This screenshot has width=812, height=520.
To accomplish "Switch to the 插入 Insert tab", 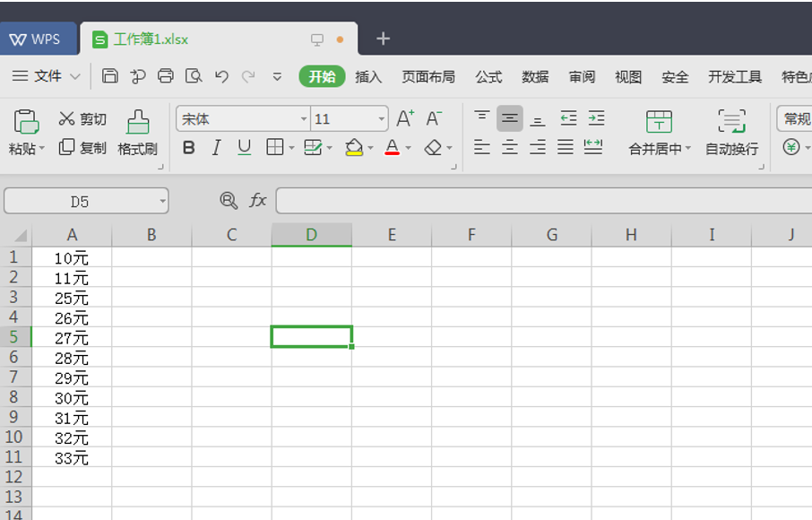I will pyautogui.click(x=368, y=77).
